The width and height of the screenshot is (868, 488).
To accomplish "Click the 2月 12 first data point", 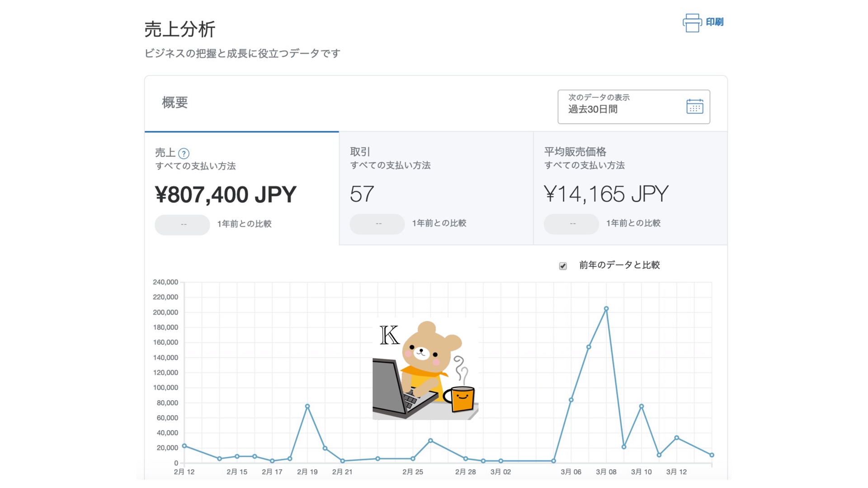I will [x=184, y=446].
